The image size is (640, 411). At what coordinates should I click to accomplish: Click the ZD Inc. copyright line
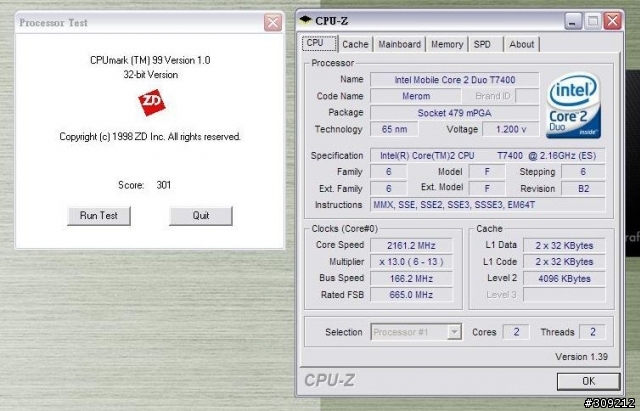pos(150,136)
